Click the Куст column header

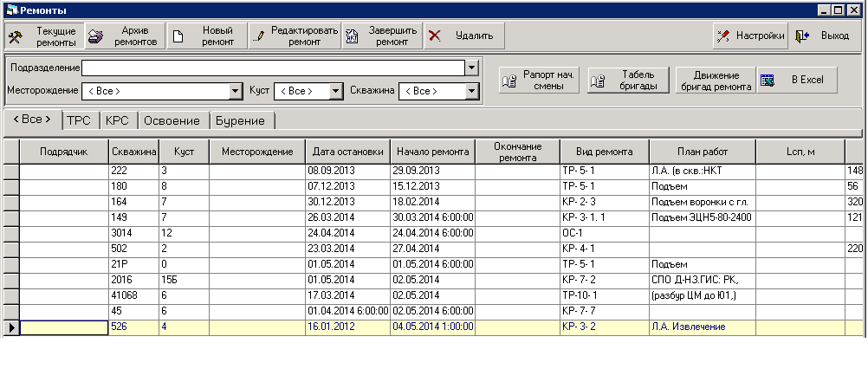[x=184, y=152]
